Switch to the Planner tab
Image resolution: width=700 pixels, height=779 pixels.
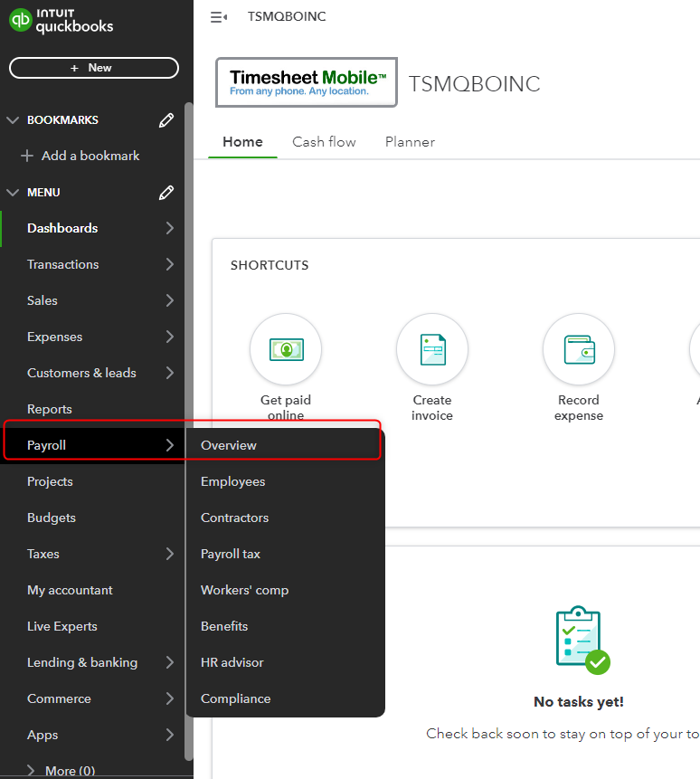click(410, 142)
